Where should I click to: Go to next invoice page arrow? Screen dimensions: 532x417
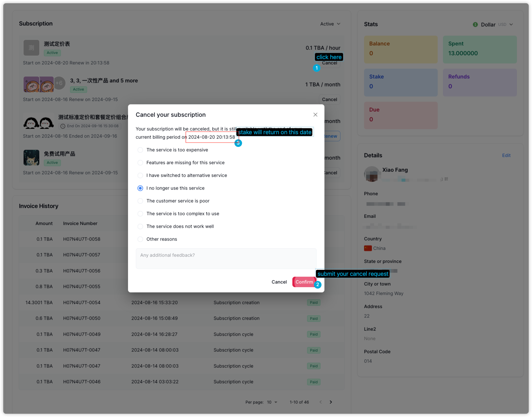click(331, 402)
